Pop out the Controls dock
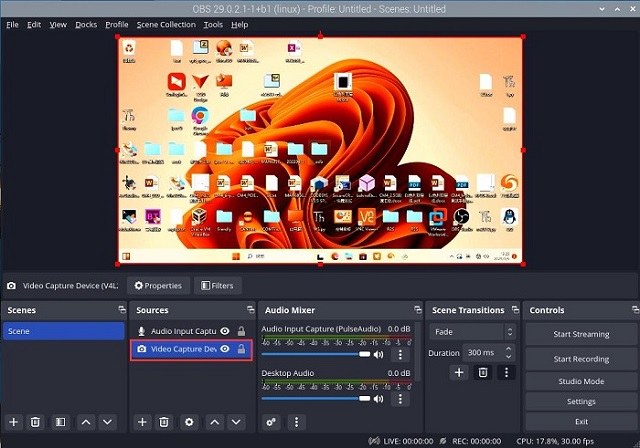 [635, 309]
